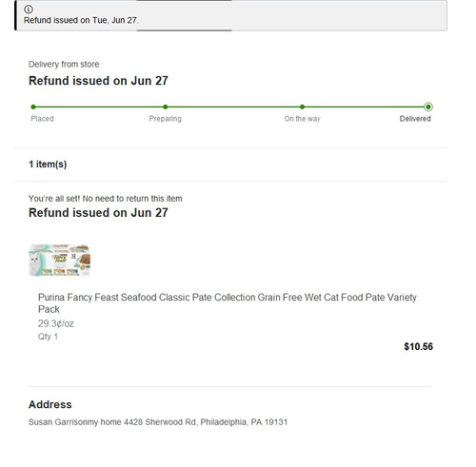Viewport: 476px width, 467px height.
Task: Click the Delivered status circle
Action: click(428, 107)
